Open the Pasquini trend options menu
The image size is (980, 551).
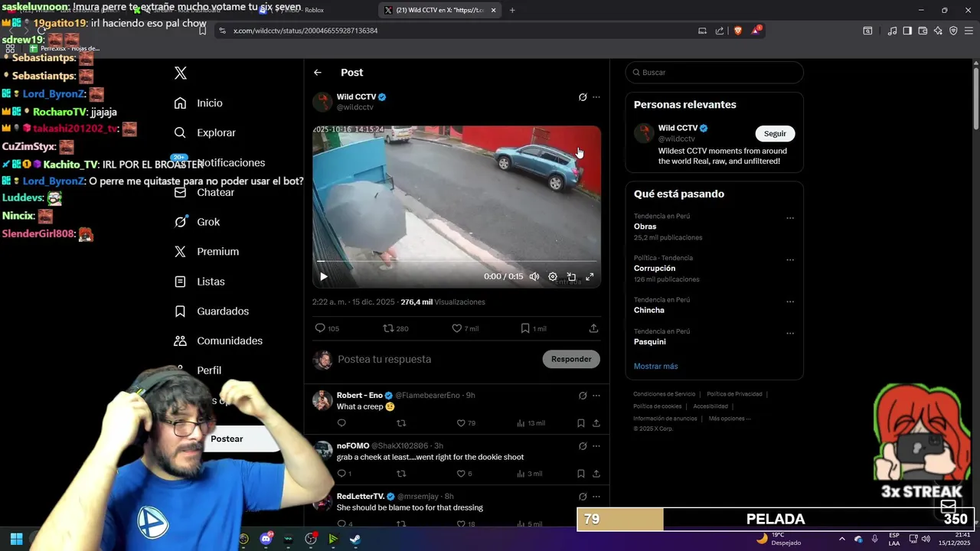click(x=790, y=334)
